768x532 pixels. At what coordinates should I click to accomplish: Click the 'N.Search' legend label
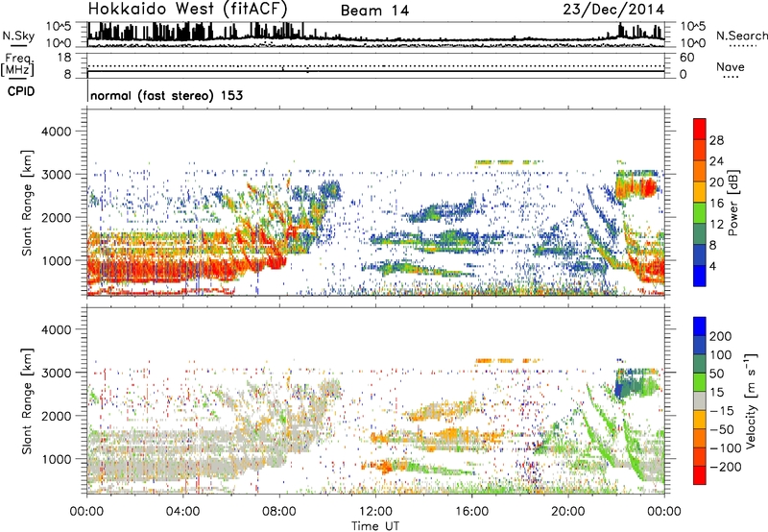[x=741, y=36]
